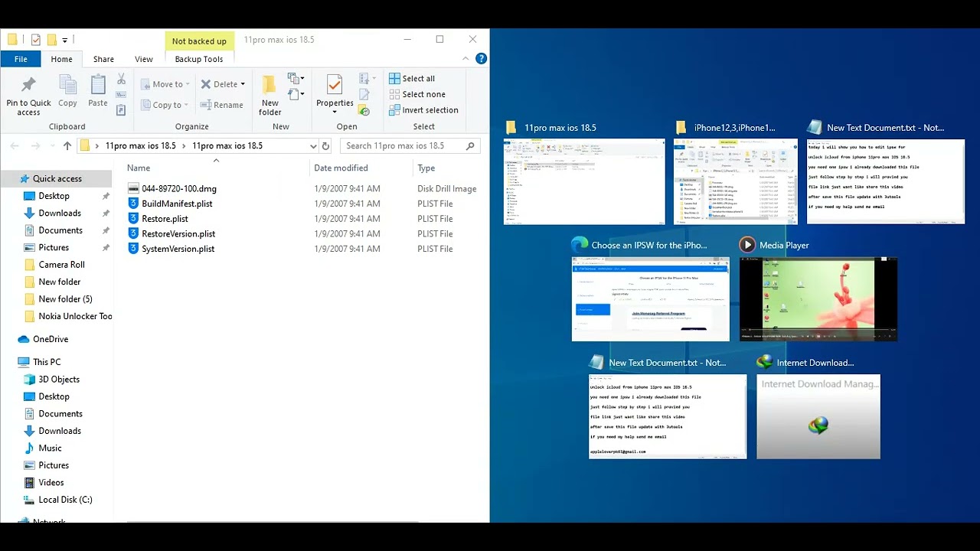Open the Properties ribbon icon
This screenshot has width=980, height=551.
335,84
